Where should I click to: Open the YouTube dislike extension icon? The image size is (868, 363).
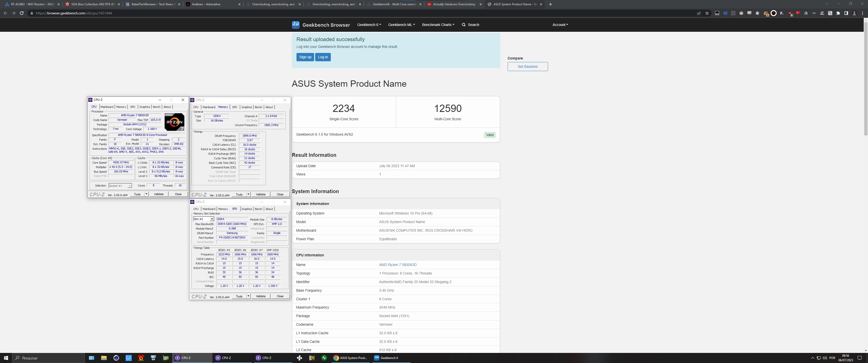(x=798, y=13)
